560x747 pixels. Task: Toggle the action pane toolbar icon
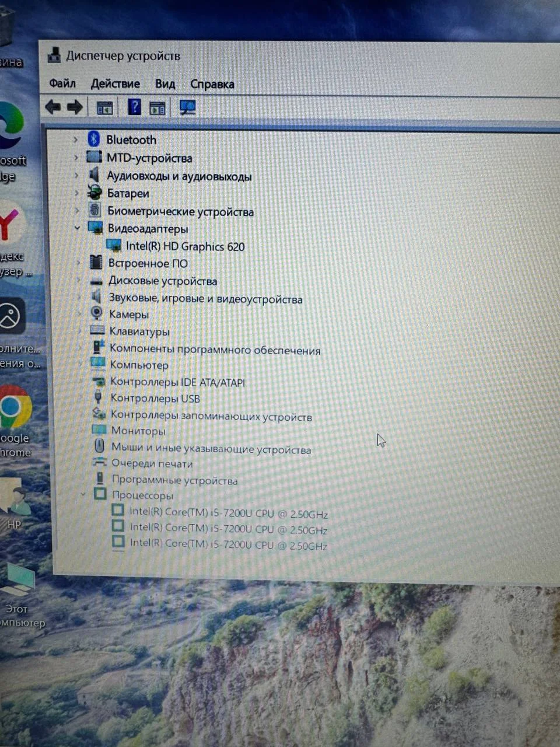pos(157,107)
